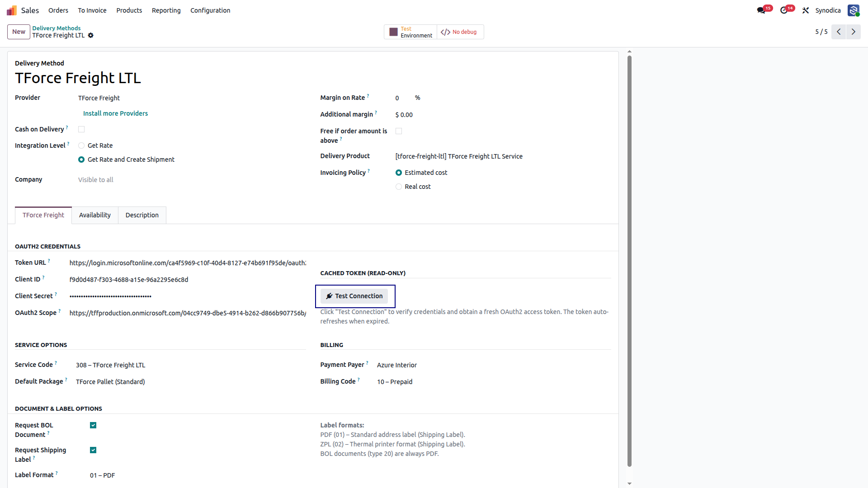Click the No debug code icon

(x=445, y=32)
